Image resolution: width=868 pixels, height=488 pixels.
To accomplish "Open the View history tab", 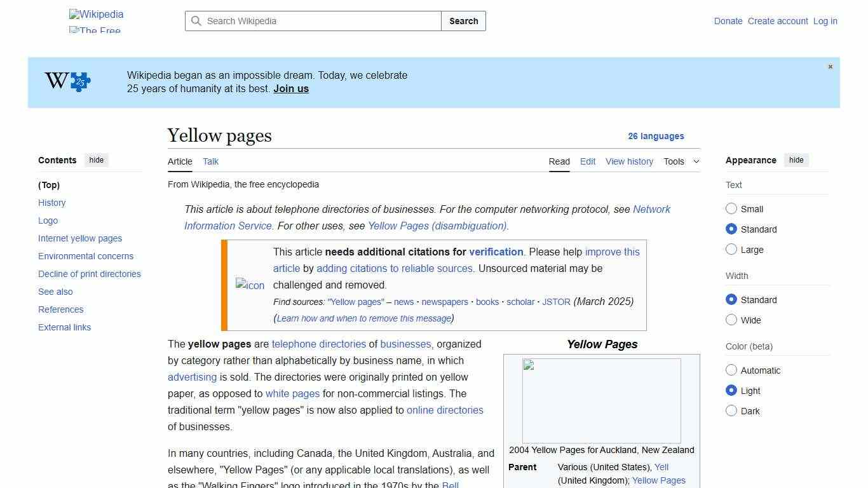I will point(629,161).
